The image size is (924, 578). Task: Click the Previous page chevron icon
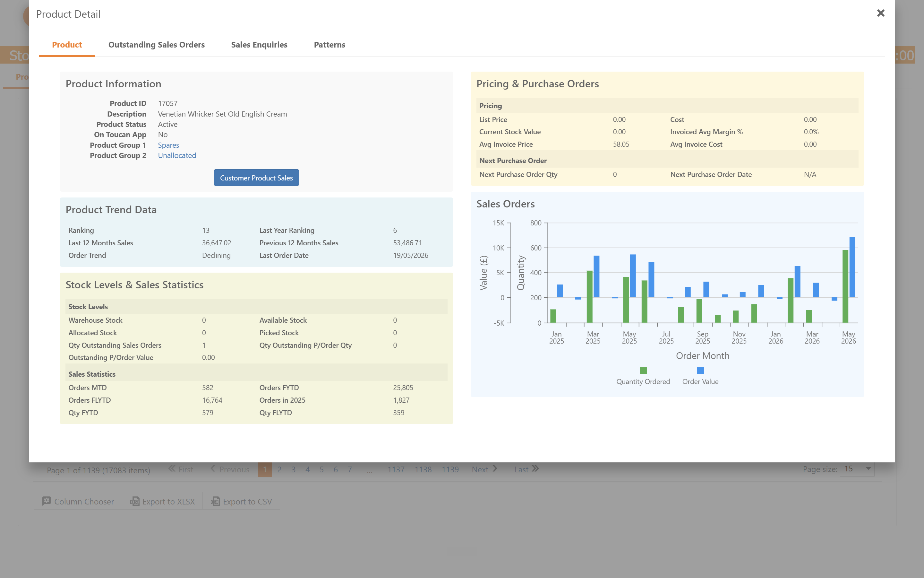213,469
